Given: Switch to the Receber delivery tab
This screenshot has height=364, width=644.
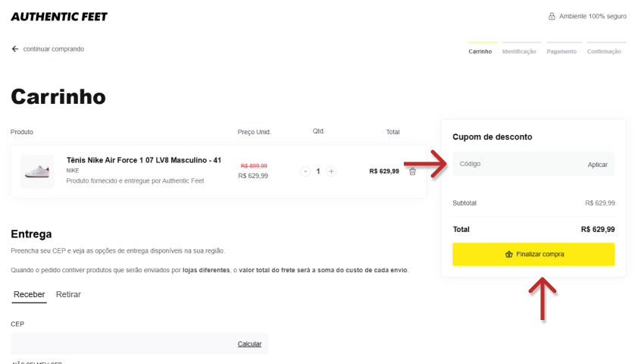Looking at the screenshot, I should (x=29, y=294).
